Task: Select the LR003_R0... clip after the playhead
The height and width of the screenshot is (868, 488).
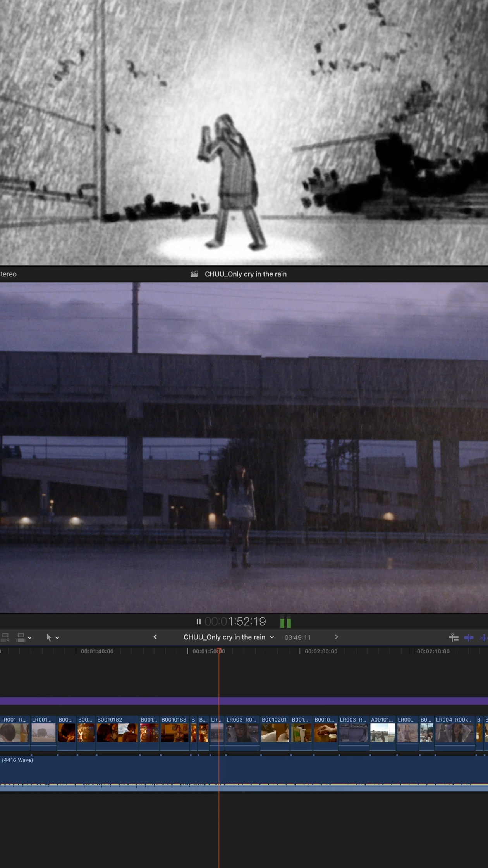Action: [x=242, y=733]
